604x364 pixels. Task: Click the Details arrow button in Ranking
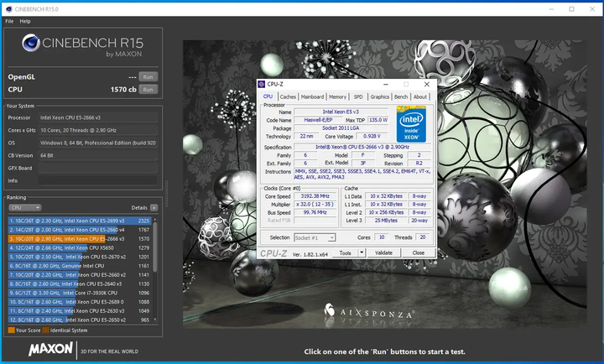(x=154, y=208)
